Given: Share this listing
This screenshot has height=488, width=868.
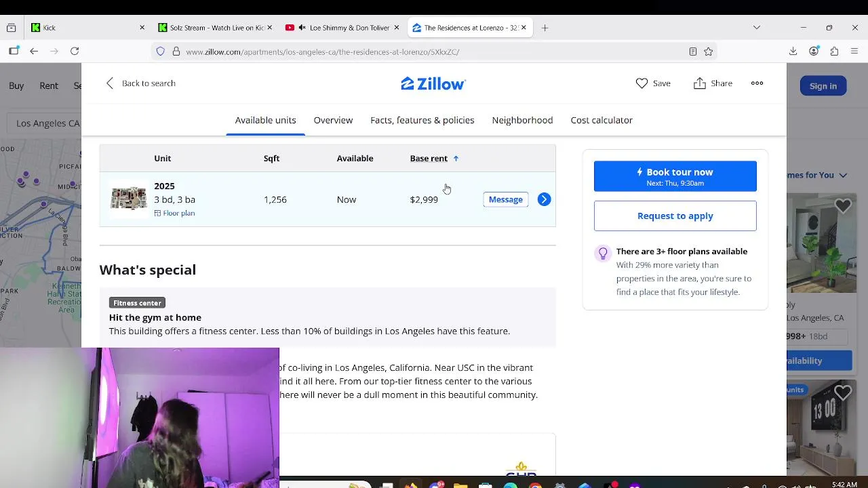Looking at the screenshot, I should tap(713, 83).
